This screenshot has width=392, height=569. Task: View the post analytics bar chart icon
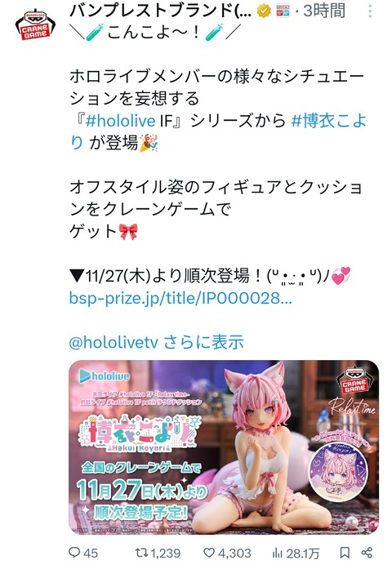278,553
